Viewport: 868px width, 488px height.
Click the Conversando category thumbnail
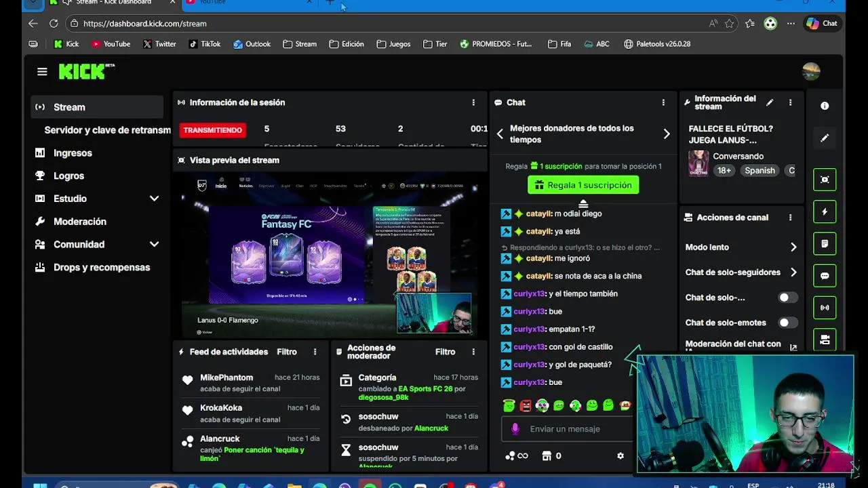[698, 163]
